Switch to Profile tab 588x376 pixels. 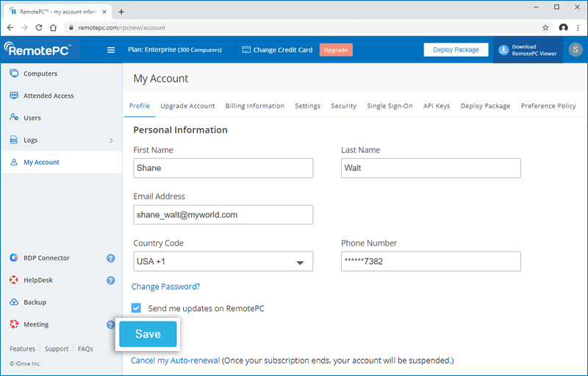pyautogui.click(x=140, y=106)
